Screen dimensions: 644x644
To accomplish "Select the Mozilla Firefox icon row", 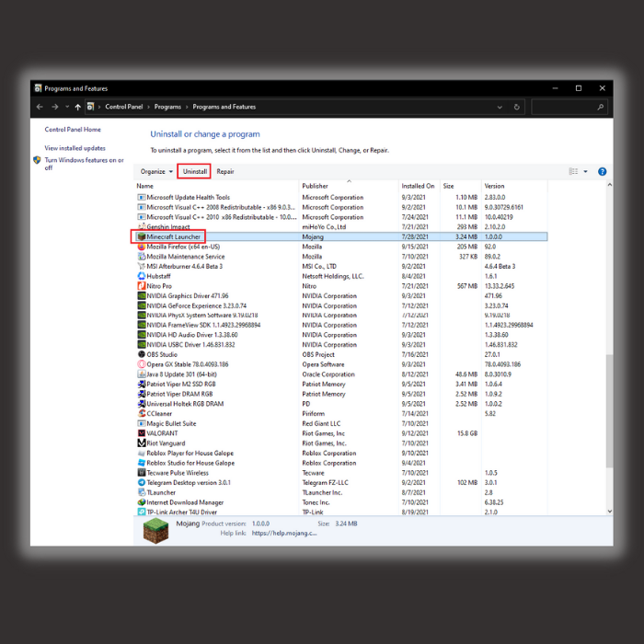I will click(x=142, y=247).
